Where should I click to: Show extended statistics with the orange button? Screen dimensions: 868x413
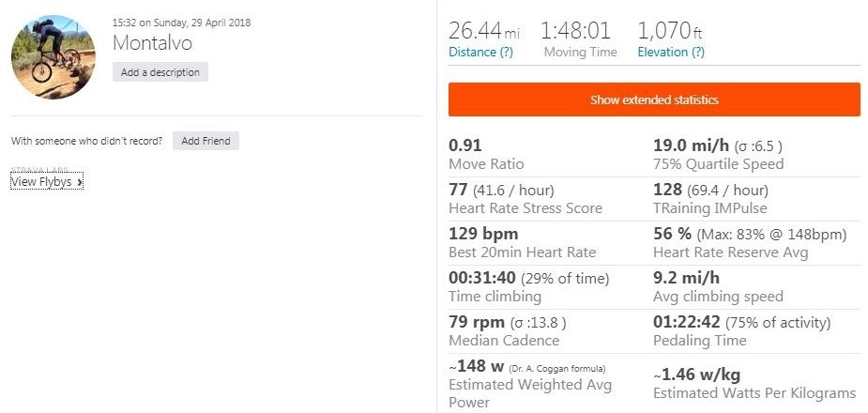654,99
